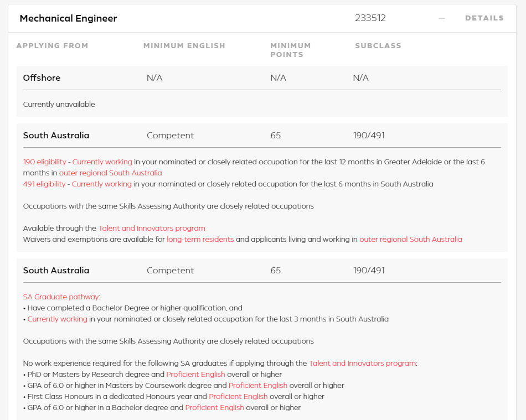The height and width of the screenshot is (420, 526).
Task: Open the 190 eligibility link
Action: tap(44, 162)
